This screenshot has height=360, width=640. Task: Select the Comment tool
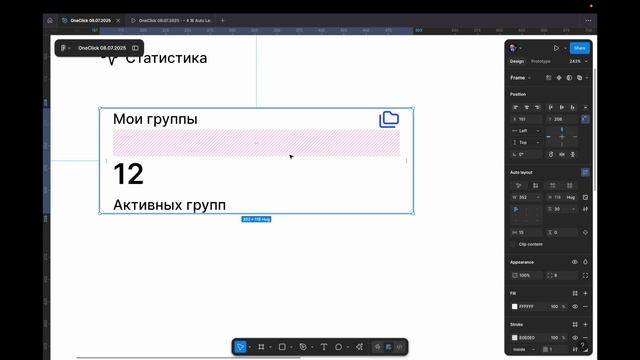point(338,347)
